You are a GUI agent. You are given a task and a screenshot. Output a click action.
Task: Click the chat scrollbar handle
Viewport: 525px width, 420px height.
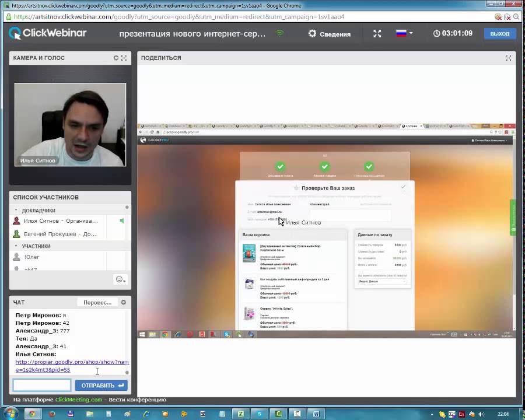tap(127, 372)
